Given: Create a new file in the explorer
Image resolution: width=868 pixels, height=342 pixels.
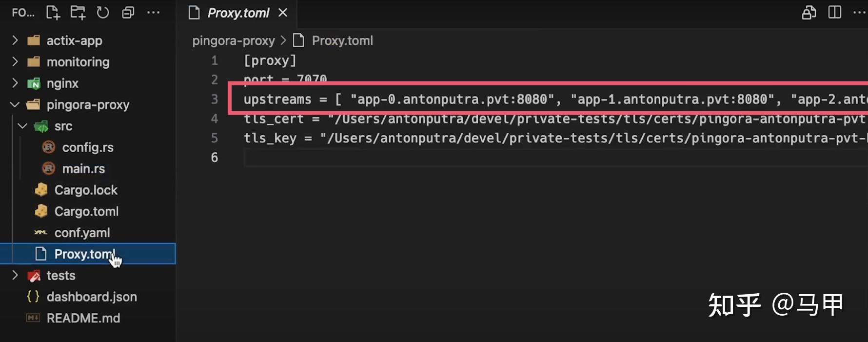Looking at the screenshot, I should tap(53, 13).
